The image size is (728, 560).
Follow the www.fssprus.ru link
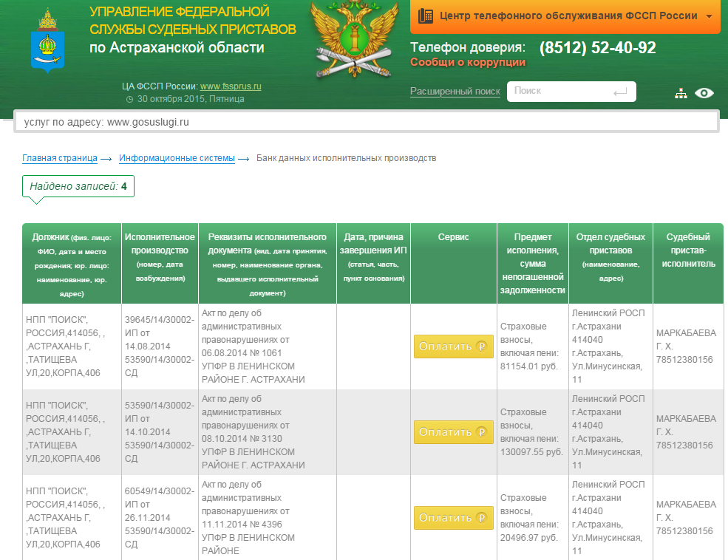[x=231, y=86]
